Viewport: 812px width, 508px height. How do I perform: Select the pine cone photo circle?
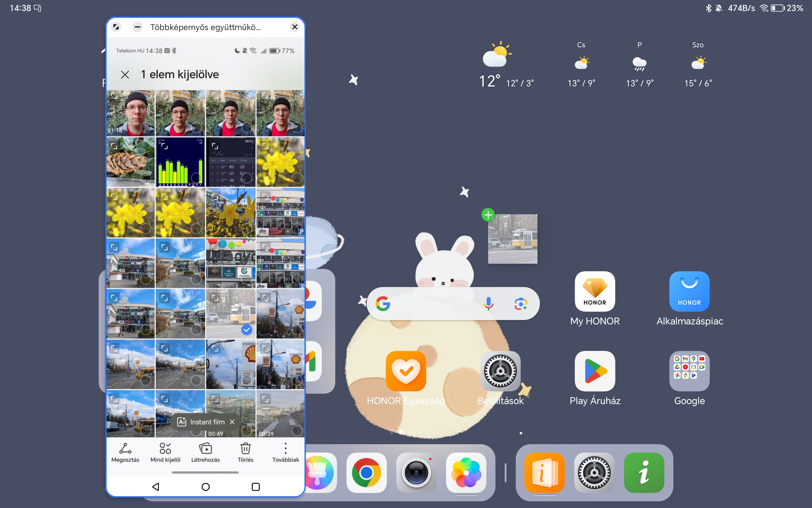pyautogui.click(x=146, y=178)
